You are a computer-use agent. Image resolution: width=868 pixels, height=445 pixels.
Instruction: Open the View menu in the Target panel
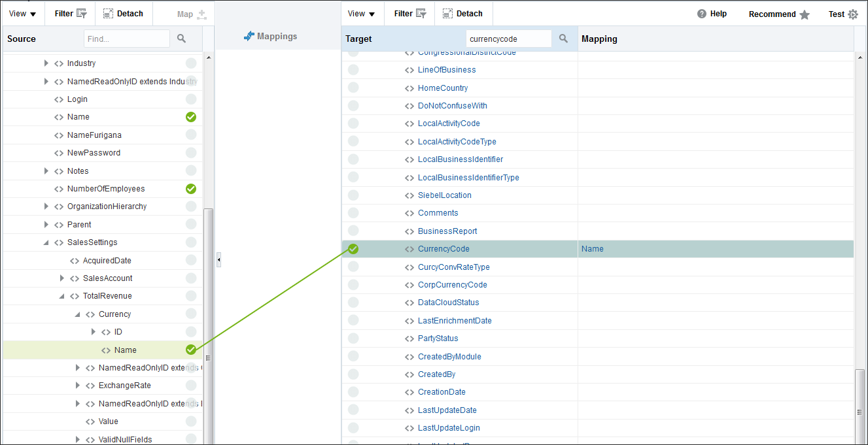click(361, 13)
